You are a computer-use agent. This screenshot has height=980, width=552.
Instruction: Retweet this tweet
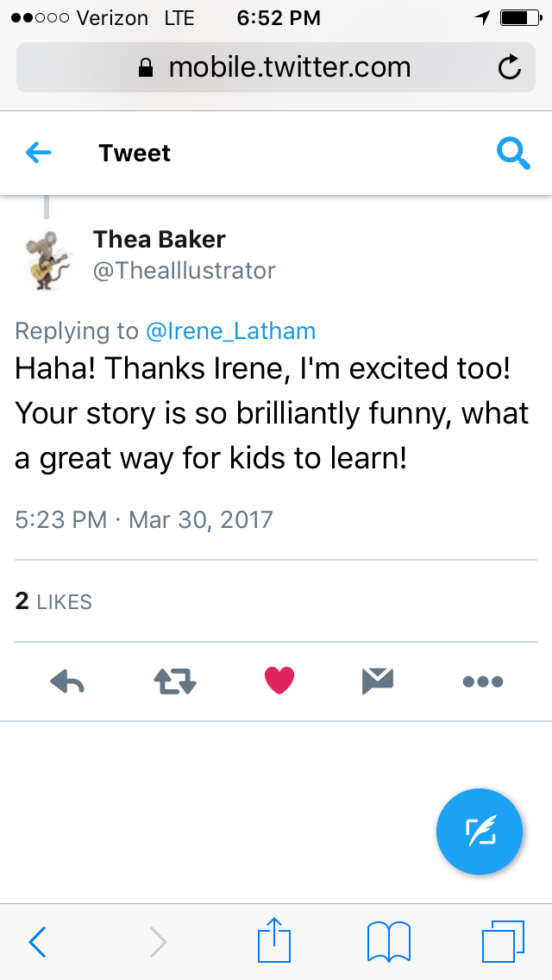[x=175, y=682]
